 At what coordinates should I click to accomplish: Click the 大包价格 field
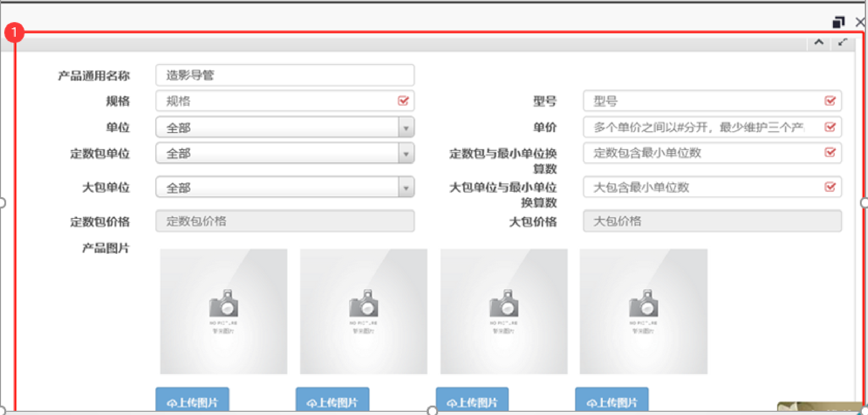712,221
